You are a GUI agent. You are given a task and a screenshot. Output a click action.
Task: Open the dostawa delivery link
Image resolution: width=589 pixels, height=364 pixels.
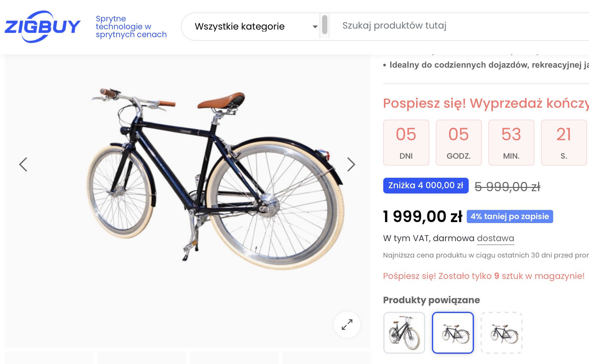click(495, 239)
